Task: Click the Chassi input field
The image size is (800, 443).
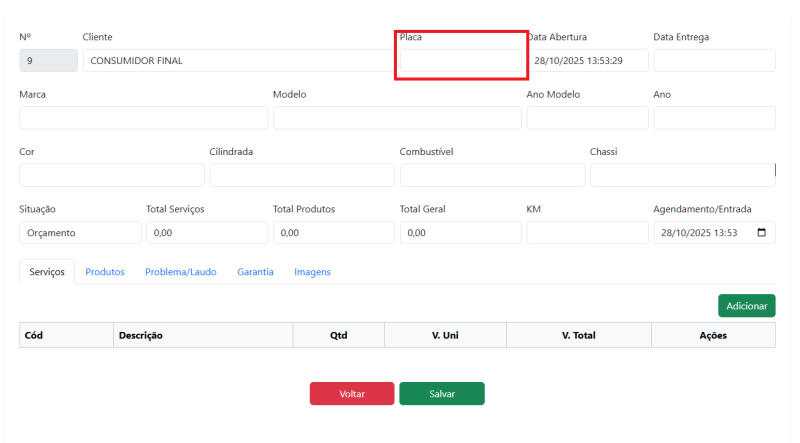Action: (x=682, y=176)
